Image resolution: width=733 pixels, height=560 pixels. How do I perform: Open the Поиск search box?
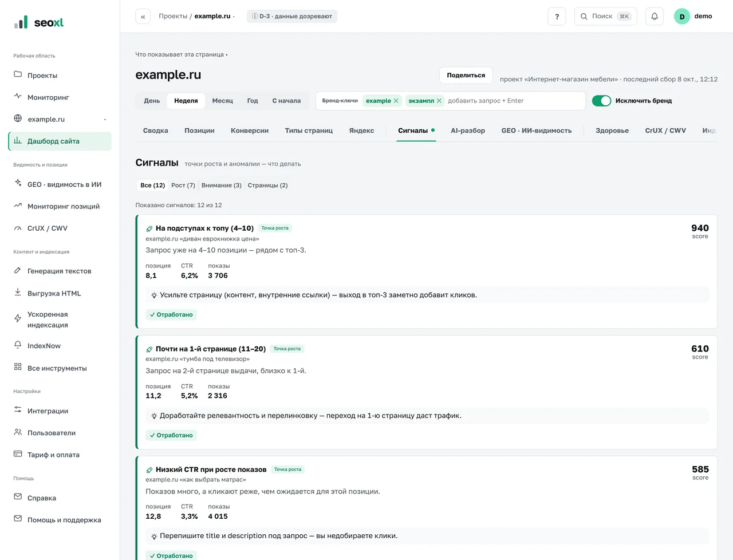point(606,17)
